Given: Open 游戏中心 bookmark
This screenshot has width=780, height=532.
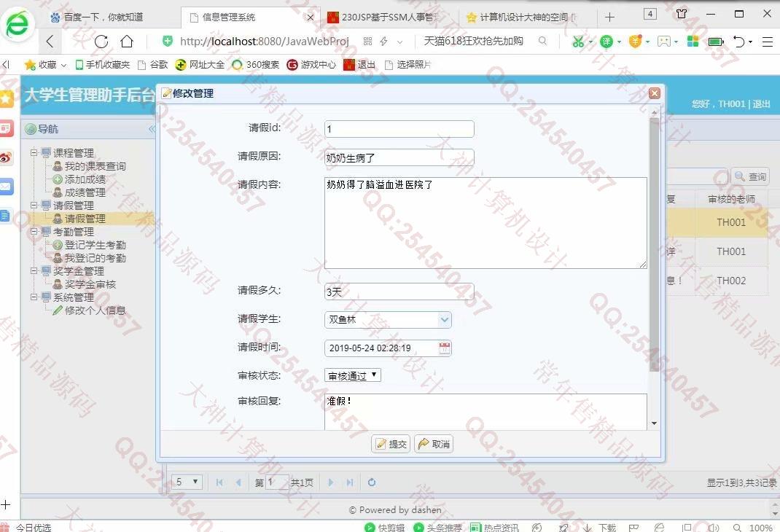Looking at the screenshot, I should point(311,65).
